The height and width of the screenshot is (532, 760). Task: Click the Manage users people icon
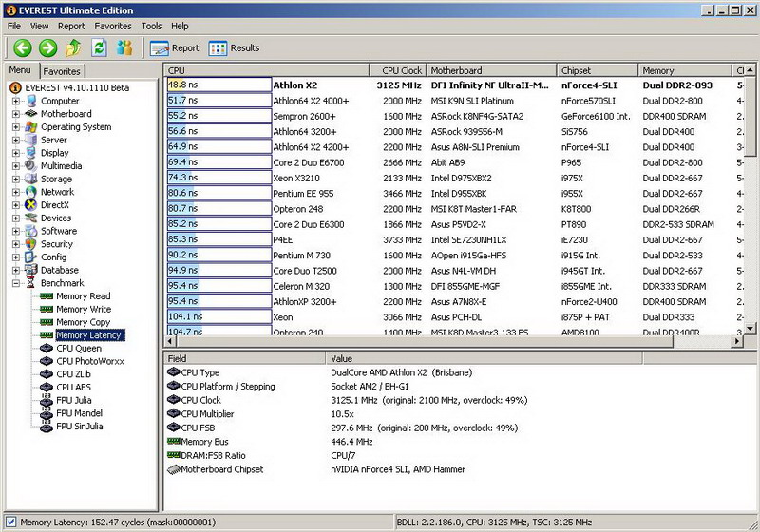[124, 47]
